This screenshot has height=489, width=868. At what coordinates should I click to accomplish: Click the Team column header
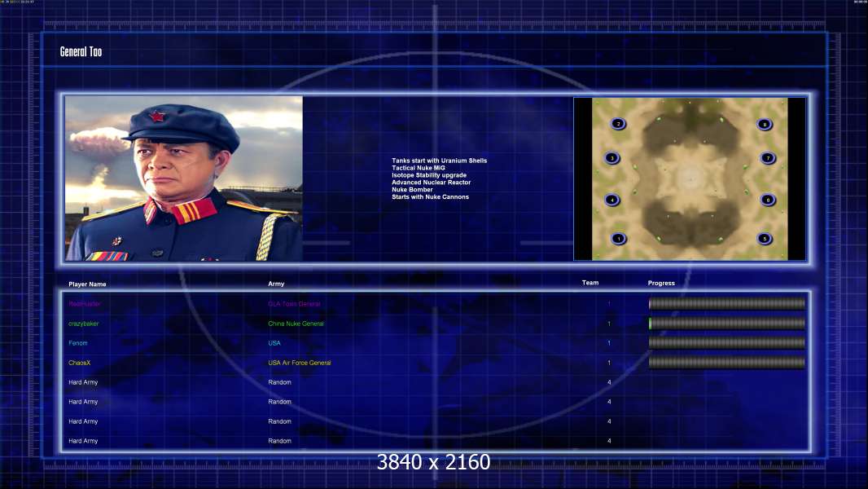tap(590, 283)
